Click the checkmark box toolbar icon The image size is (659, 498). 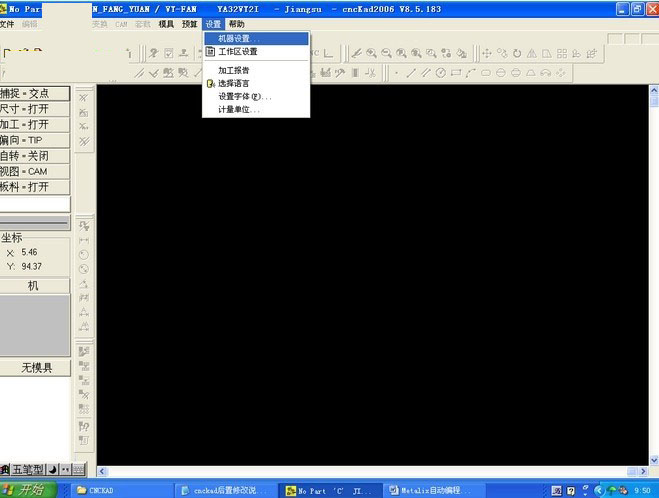coord(169,53)
